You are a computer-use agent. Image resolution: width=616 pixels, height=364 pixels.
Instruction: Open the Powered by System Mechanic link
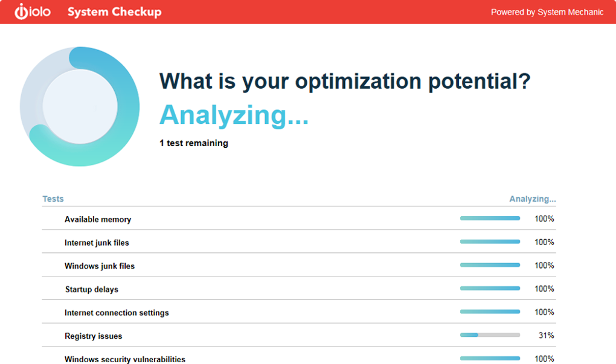point(547,12)
